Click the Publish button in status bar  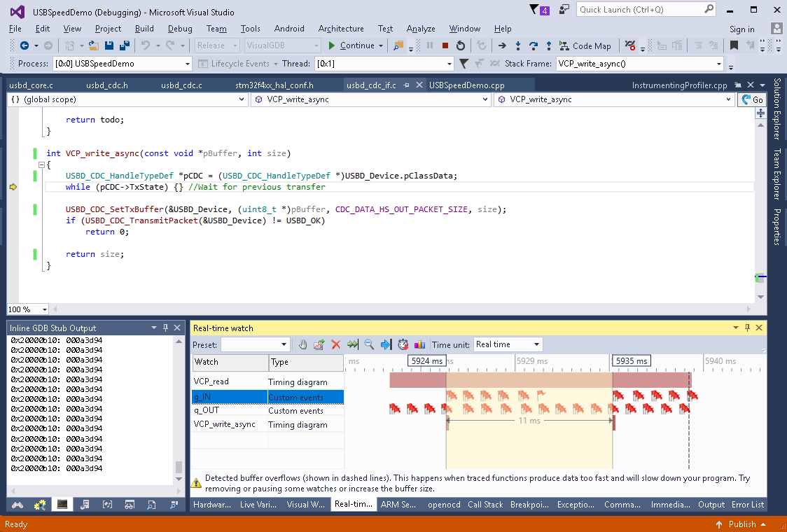(741, 524)
